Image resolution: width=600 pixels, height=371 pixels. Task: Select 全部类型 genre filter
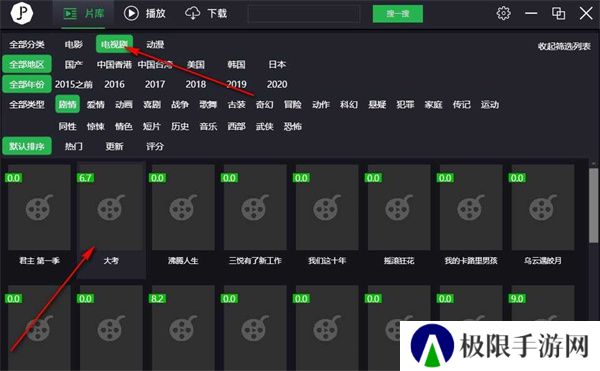(x=27, y=104)
